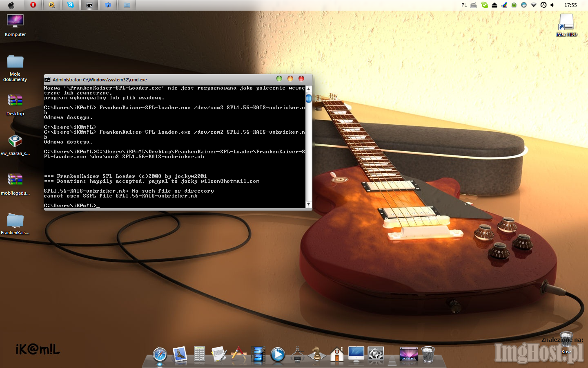Open TextEdit paper-and-pen dock icon
Viewport: 588px width, 368px height.
(x=219, y=354)
